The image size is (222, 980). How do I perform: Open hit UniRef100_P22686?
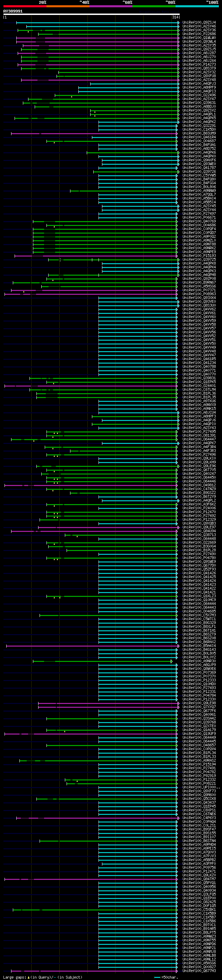199,34
